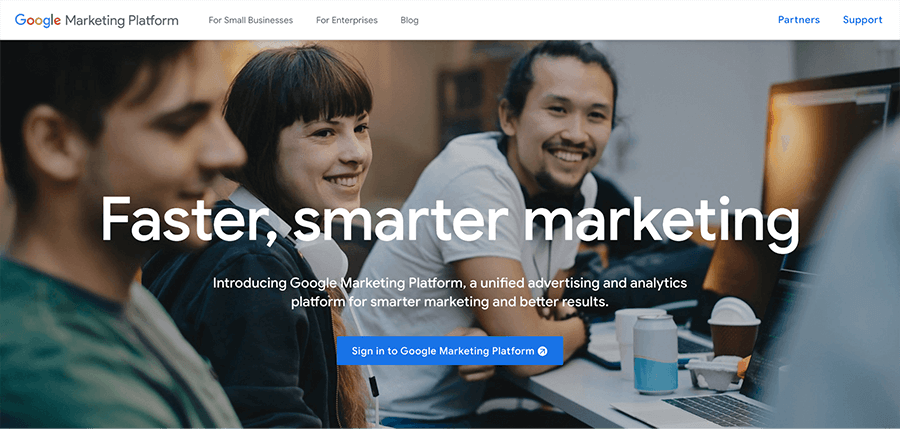900x429 pixels.
Task: Sign in to Google Marketing Platform
Action: (x=450, y=351)
